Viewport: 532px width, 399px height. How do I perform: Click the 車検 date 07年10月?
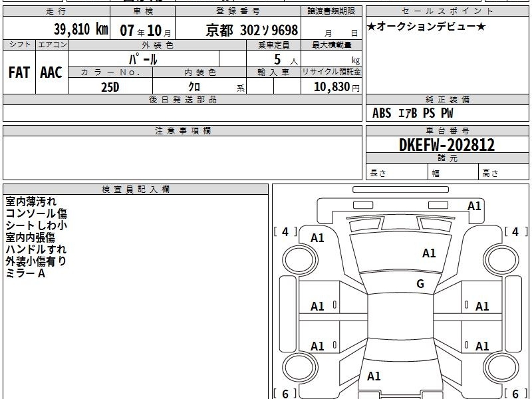[146, 31]
